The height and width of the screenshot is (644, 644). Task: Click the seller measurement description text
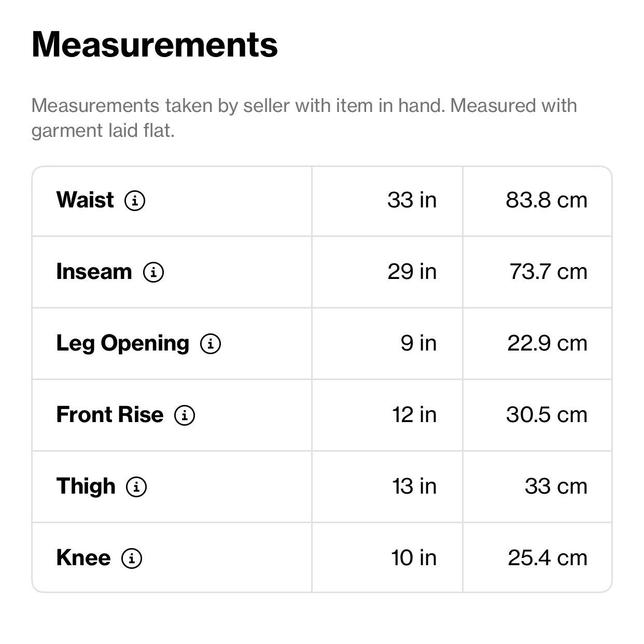coord(304,118)
